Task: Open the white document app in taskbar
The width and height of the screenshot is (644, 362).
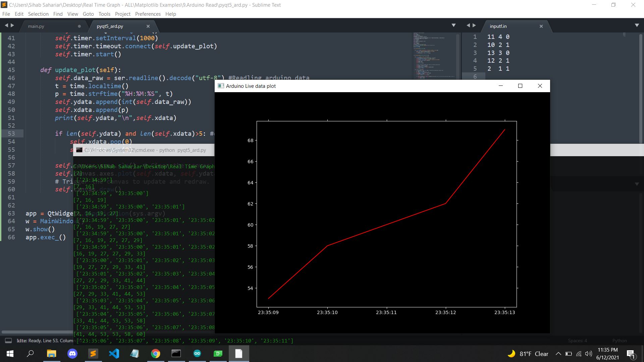Action: click(x=239, y=354)
